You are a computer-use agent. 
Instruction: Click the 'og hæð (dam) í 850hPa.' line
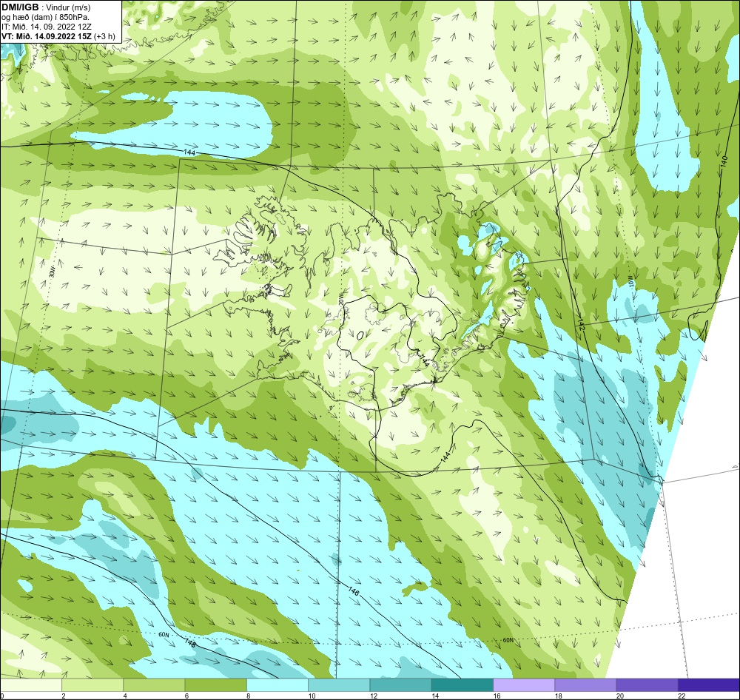[x=46, y=17]
